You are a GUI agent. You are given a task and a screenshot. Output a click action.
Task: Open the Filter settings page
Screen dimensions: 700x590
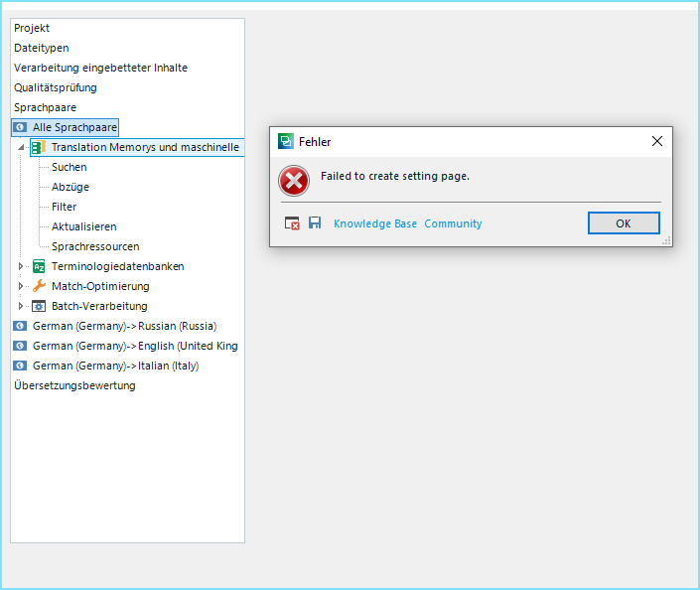click(x=64, y=207)
